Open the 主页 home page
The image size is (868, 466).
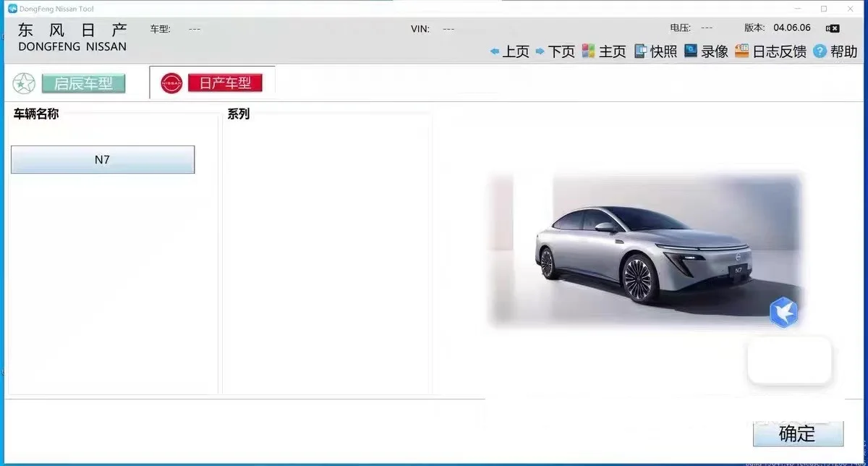(x=603, y=51)
